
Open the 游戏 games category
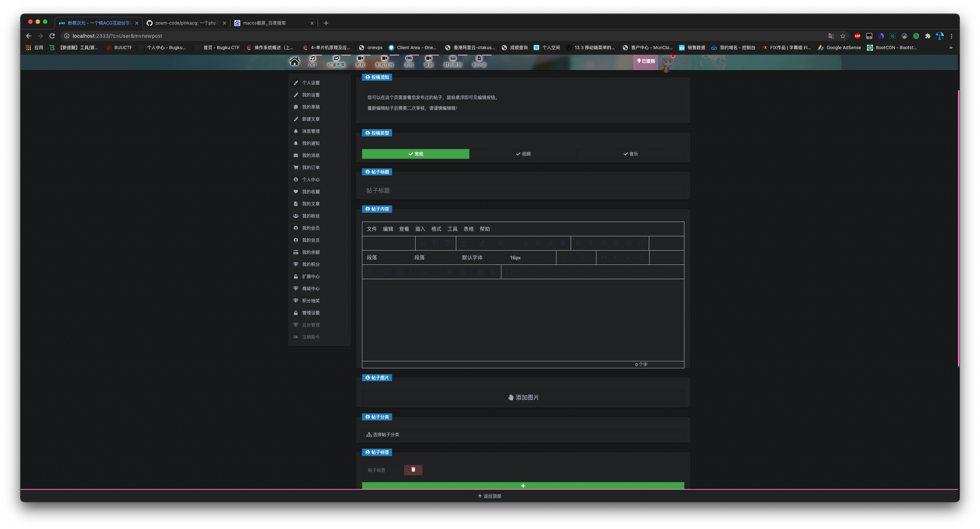pyautogui.click(x=409, y=61)
